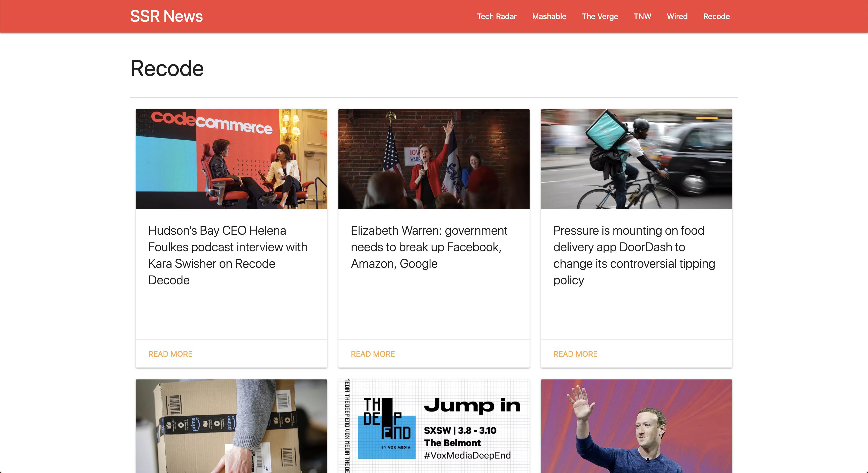This screenshot has height=473, width=868.
Task: Click the Recode page heading
Action: (167, 68)
